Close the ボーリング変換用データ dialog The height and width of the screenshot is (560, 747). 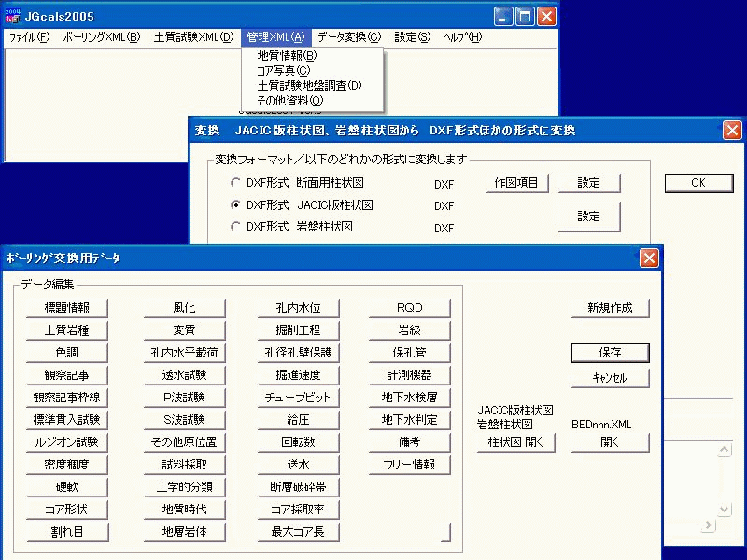click(x=649, y=259)
